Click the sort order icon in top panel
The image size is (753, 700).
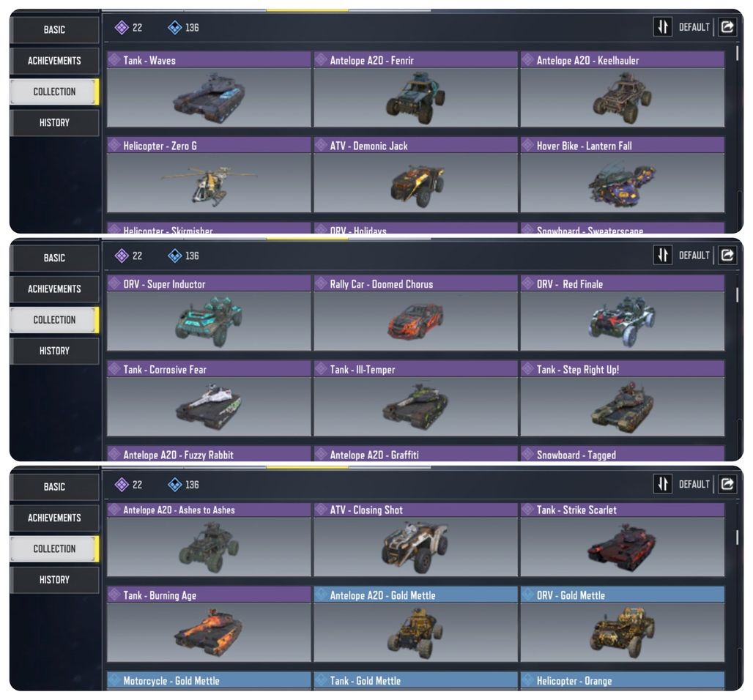coord(663,27)
